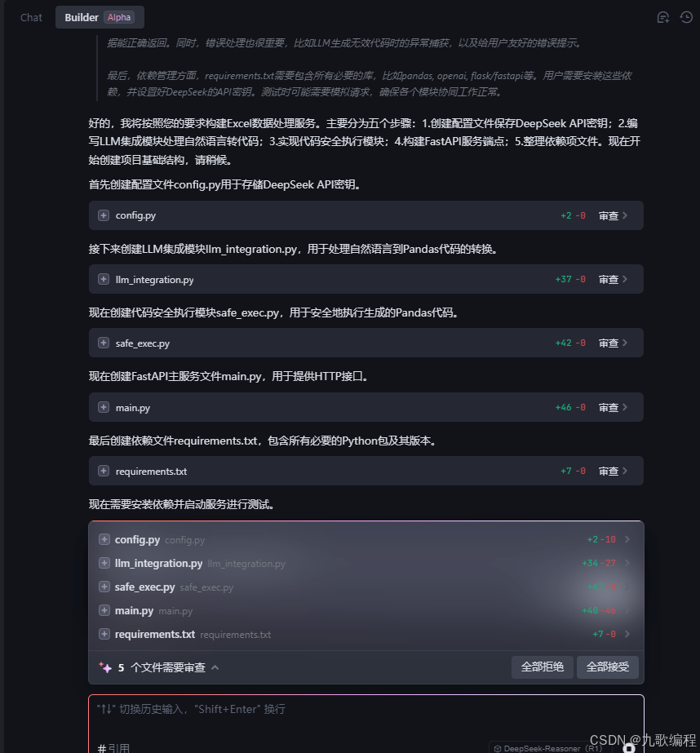Viewport: 700px width, 753px height.
Task: Expand requirements.txt diff chevron in review list
Action: pyautogui.click(x=627, y=634)
